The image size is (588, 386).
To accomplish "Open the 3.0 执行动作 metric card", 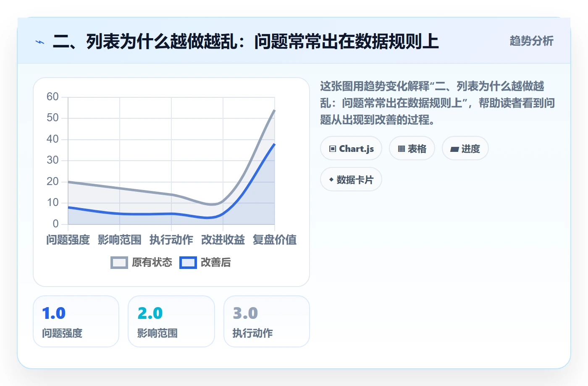I will pyautogui.click(x=267, y=321).
